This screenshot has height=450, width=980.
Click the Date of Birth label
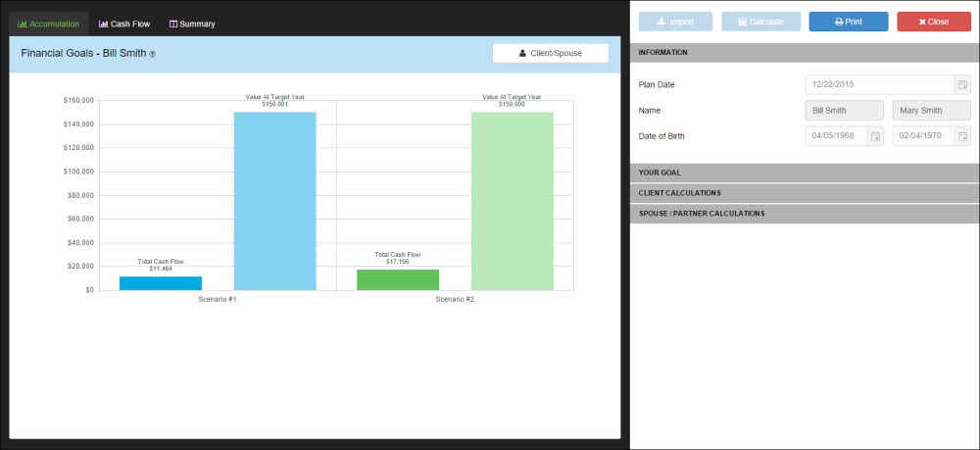(x=661, y=135)
